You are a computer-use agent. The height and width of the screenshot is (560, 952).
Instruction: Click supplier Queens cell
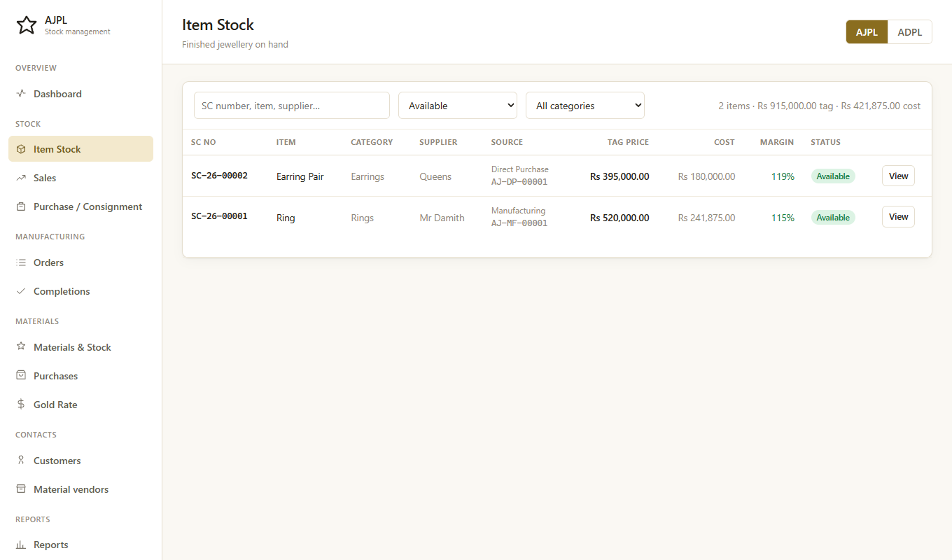(x=435, y=176)
